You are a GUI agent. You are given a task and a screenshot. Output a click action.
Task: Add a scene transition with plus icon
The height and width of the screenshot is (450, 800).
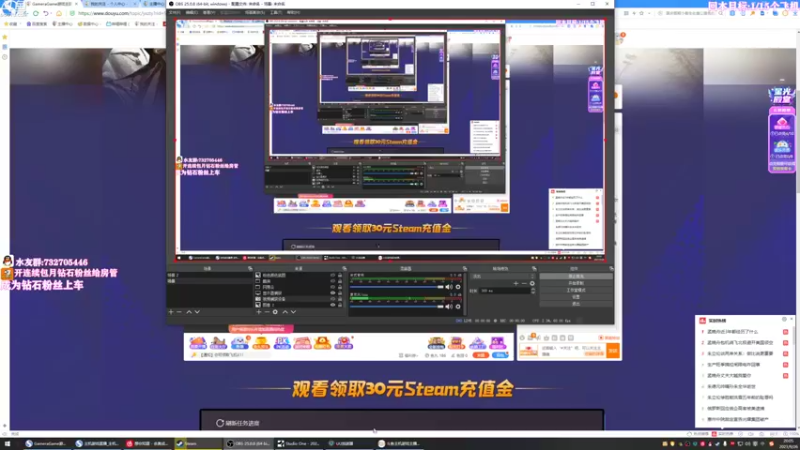tap(516, 284)
